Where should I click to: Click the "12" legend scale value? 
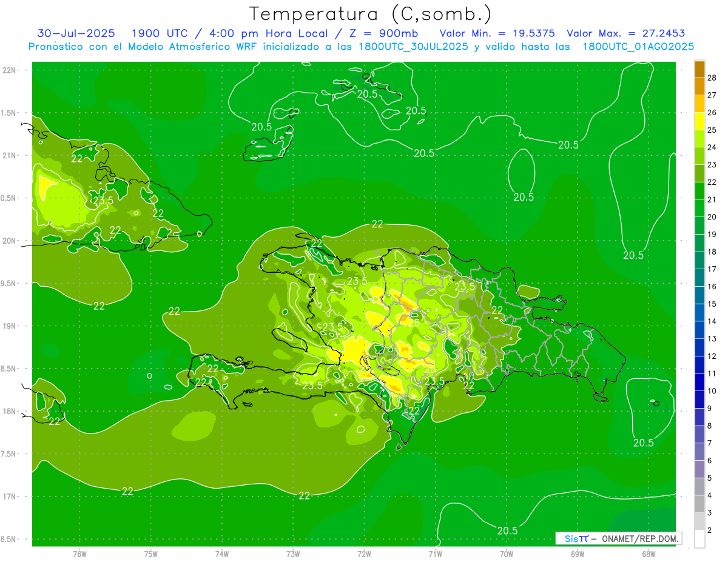[x=712, y=356]
